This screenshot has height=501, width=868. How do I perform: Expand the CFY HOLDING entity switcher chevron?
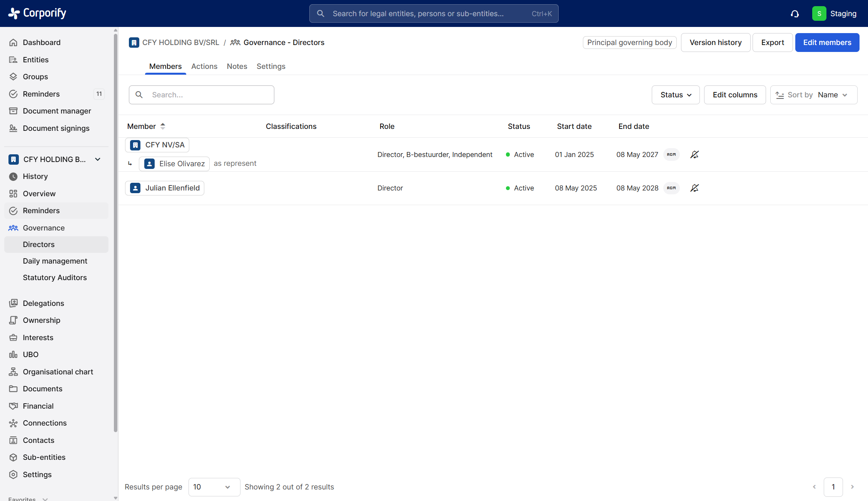click(x=98, y=159)
